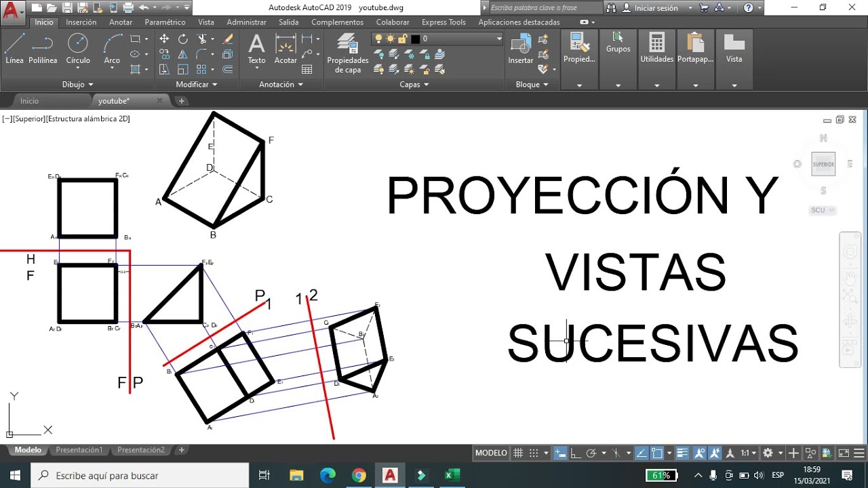Expand the Bloque panel
The height and width of the screenshot is (488, 868).
click(532, 85)
